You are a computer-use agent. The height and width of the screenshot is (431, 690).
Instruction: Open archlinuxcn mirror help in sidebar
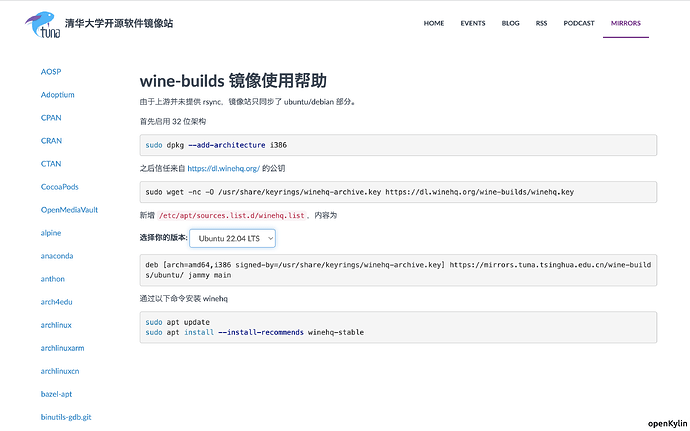coord(60,371)
